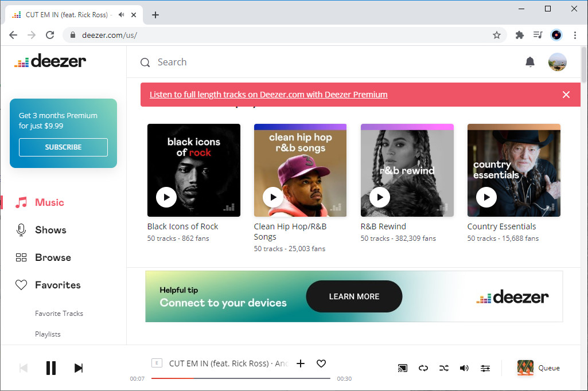The image size is (588, 391).
Task: Seek within the track progress bar
Action: pos(240,378)
